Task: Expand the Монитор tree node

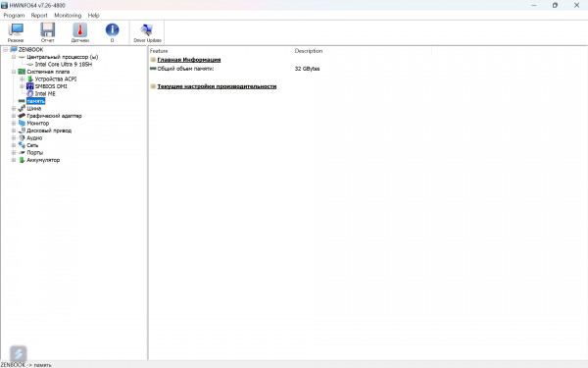Action: [x=14, y=124]
